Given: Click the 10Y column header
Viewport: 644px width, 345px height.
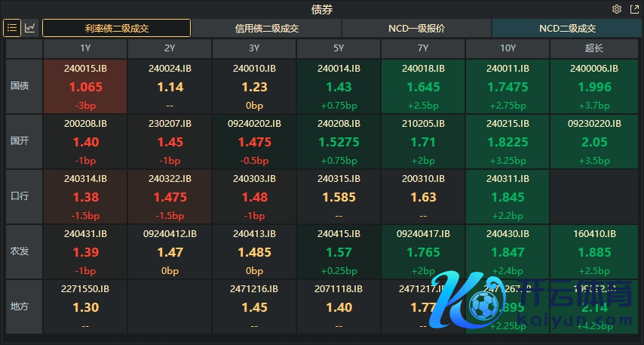Looking at the screenshot, I should [x=508, y=48].
